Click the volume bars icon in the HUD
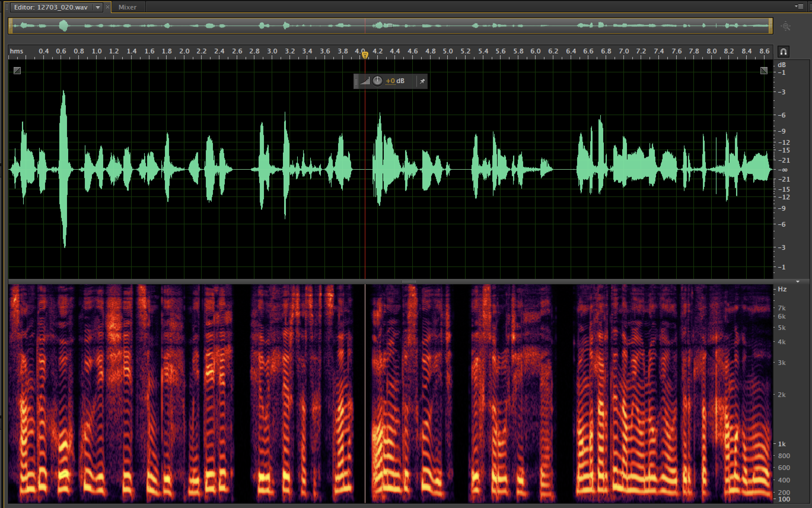 click(365, 81)
